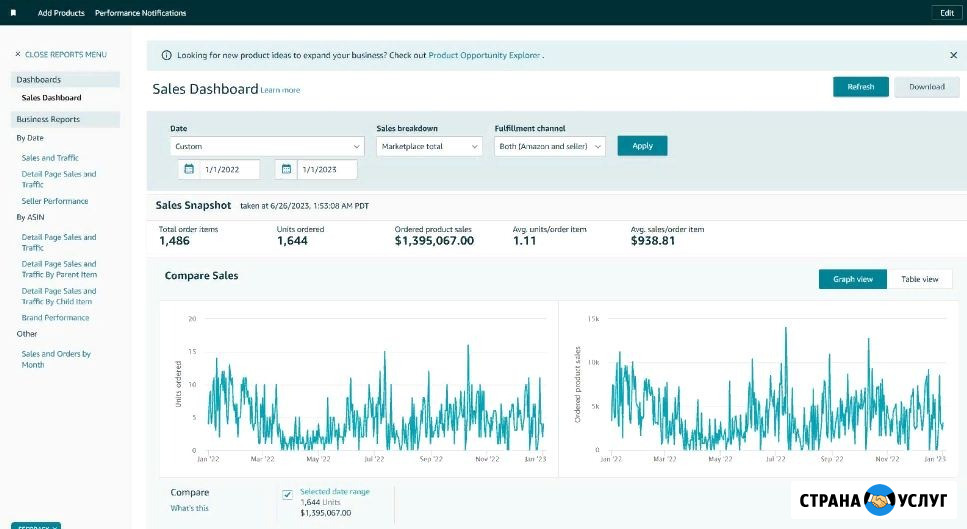Click the Edit button

[x=947, y=13]
